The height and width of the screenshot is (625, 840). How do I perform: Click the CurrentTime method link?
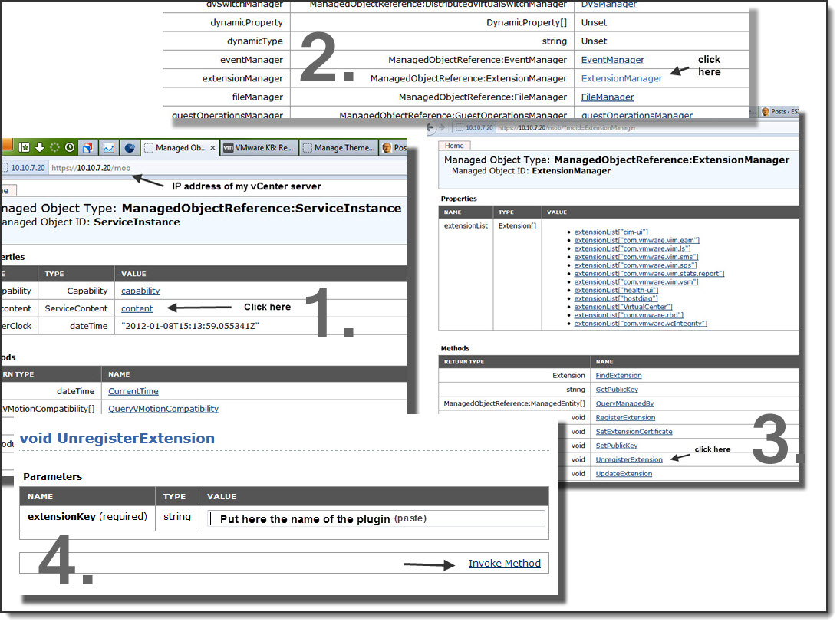click(133, 391)
